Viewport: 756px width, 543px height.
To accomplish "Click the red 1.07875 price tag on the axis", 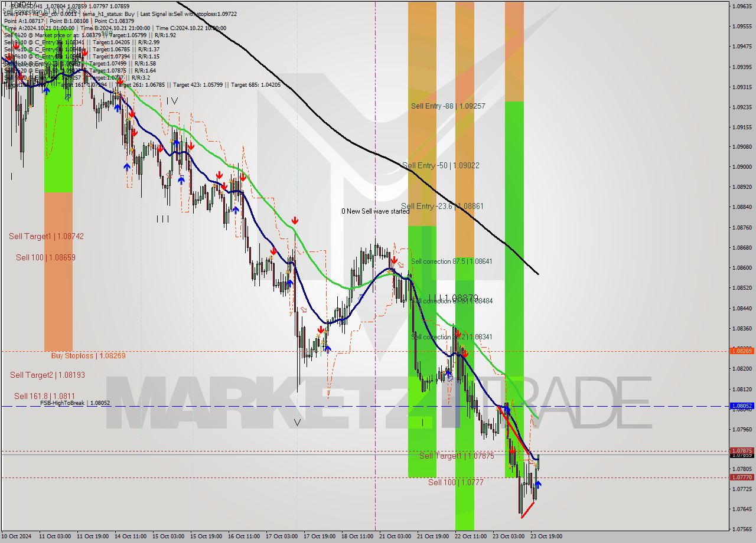I will (742, 451).
